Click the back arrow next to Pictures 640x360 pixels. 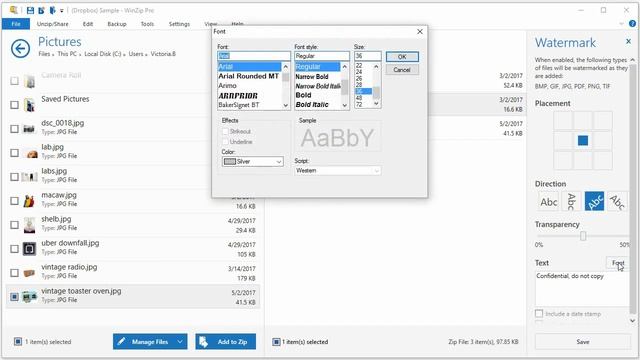pyautogui.click(x=20, y=49)
